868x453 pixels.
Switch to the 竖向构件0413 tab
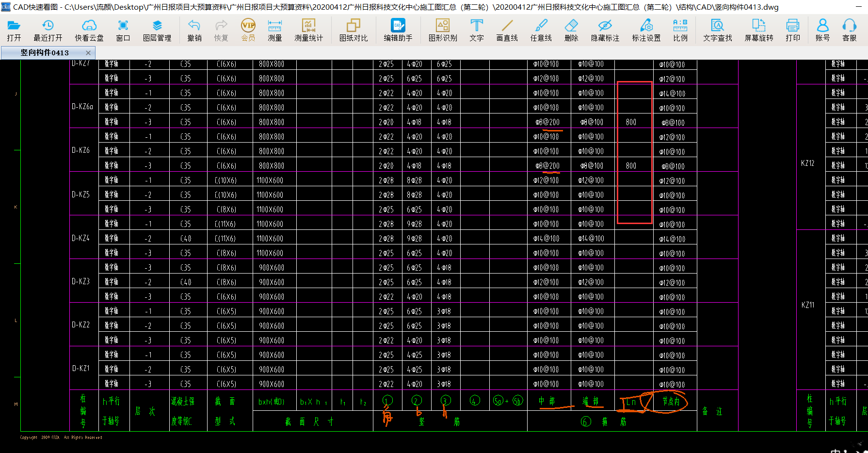pos(45,52)
